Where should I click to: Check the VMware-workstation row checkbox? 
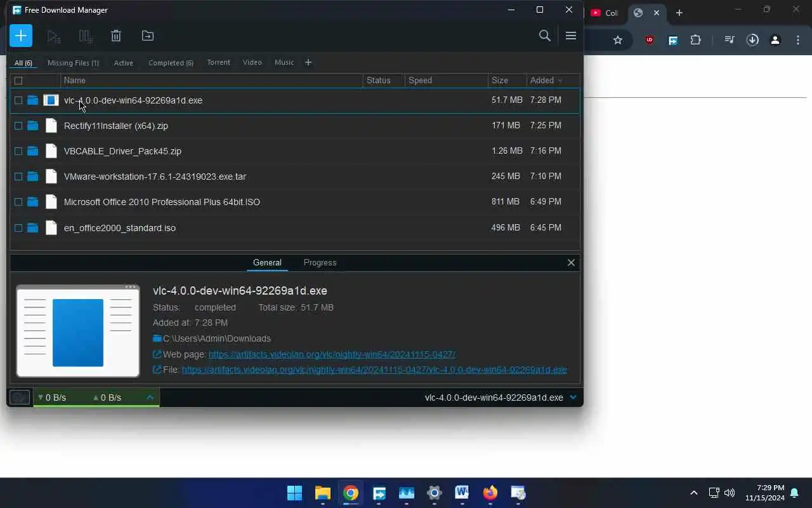click(x=18, y=177)
